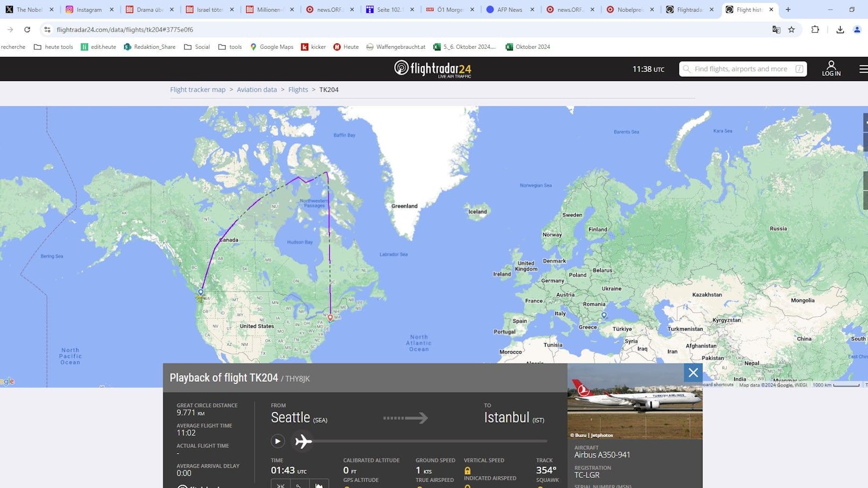Click the TC-LGR registration value
The image size is (868, 488).
click(x=587, y=475)
